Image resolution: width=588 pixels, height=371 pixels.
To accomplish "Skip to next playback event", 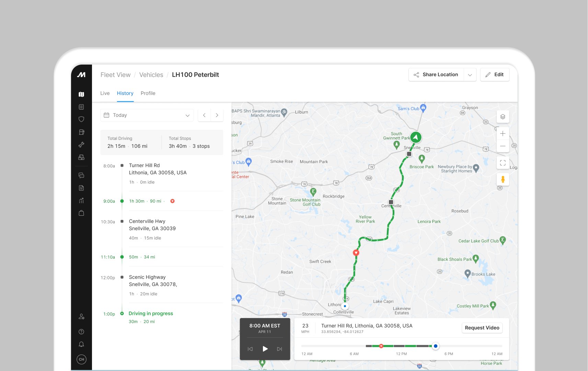I will (x=279, y=349).
